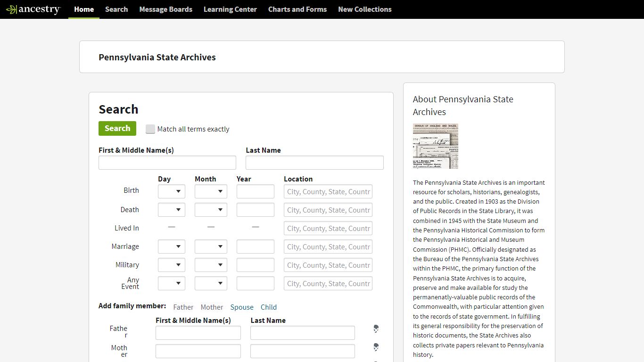Viewport: 644px width, 362px height.
Task: Click the Military Location field
Action: tap(328, 265)
